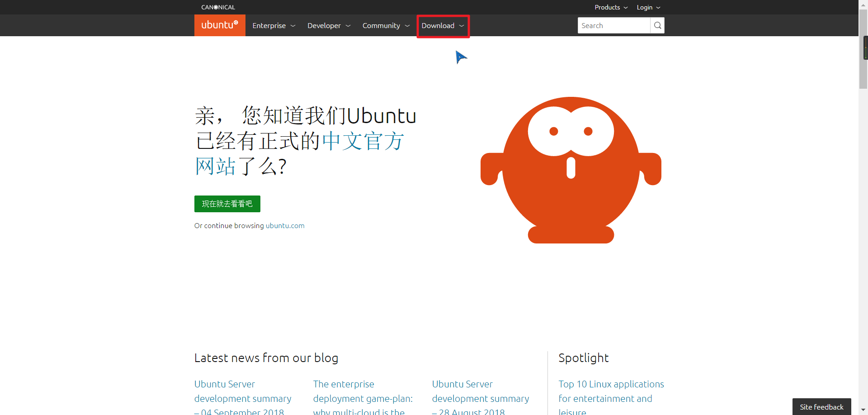
Task: Open Ubuntu Server summary 28 August post
Action: [x=481, y=398]
